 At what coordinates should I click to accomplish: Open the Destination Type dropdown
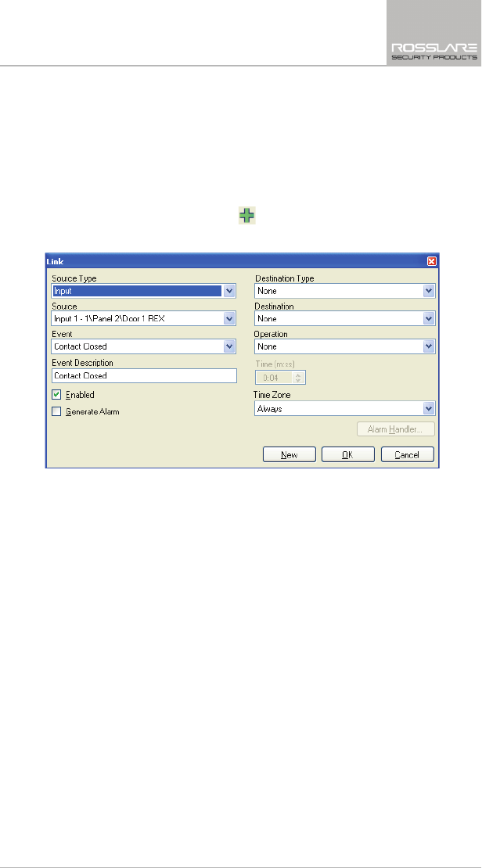tap(428, 291)
